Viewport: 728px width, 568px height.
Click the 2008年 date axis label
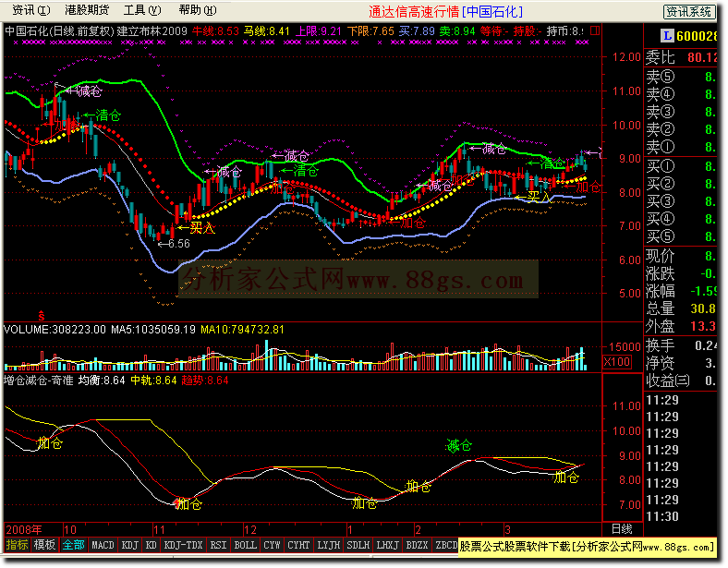[24, 529]
